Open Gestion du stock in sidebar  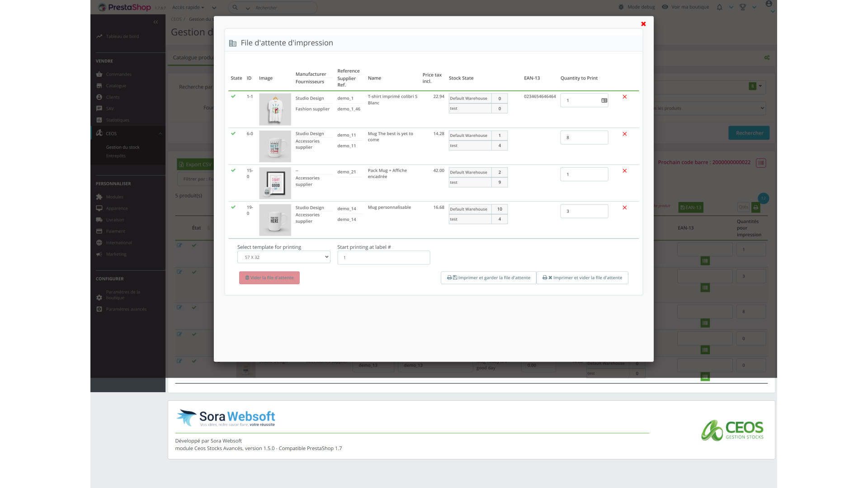point(123,147)
